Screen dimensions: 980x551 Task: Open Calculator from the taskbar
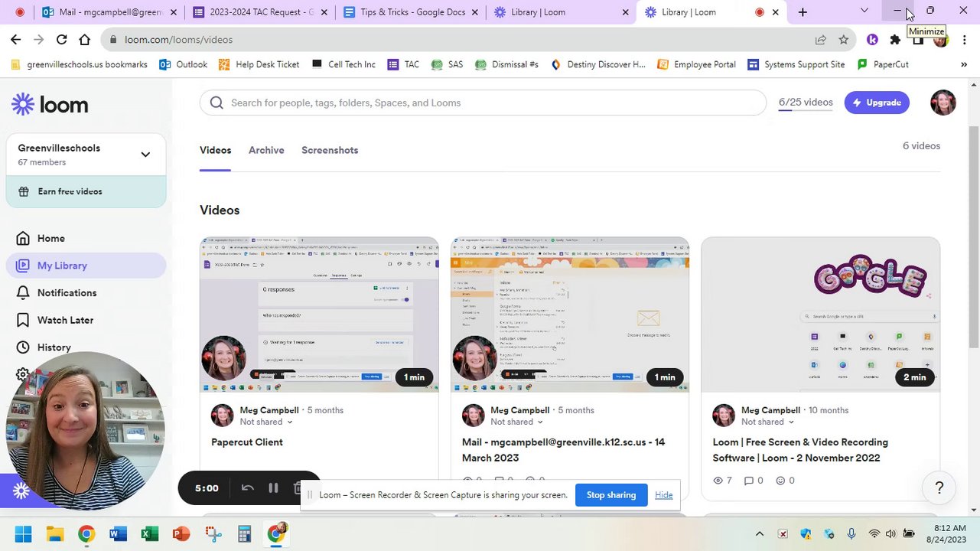click(244, 533)
